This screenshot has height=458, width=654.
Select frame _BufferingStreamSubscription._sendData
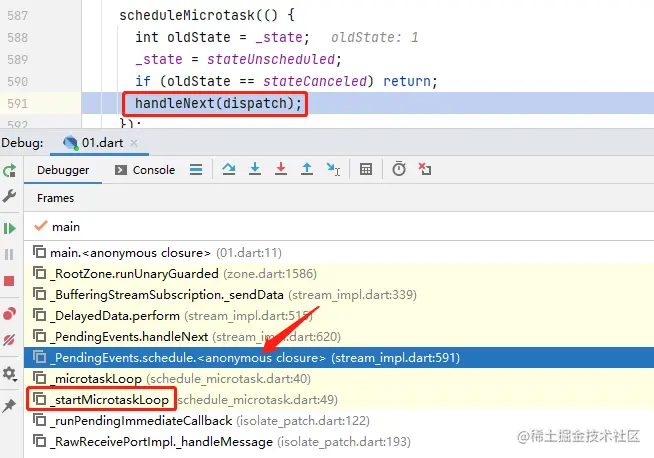pos(339,294)
